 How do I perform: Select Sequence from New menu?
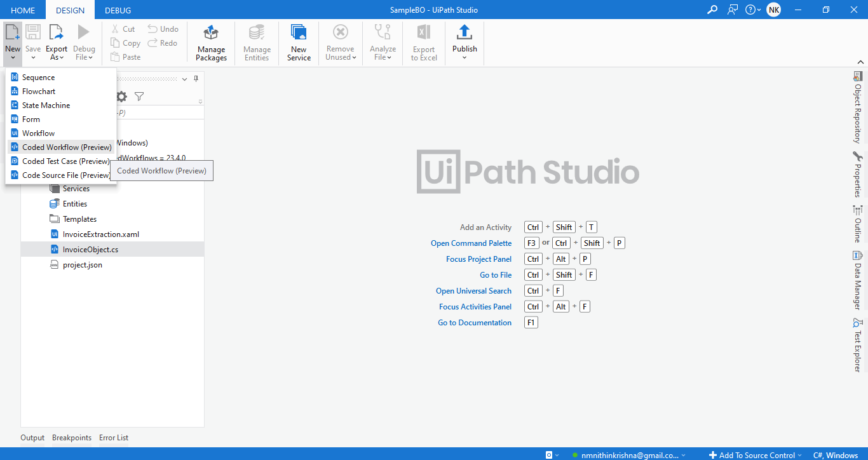60,77
